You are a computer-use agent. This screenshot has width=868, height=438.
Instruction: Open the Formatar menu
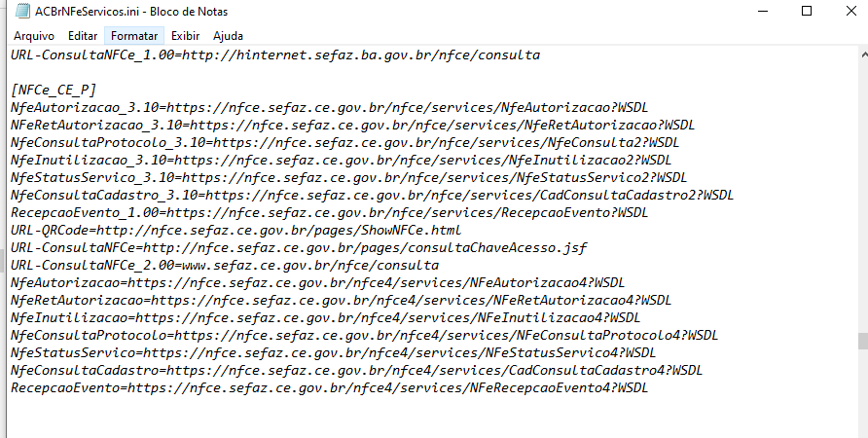[134, 36]
